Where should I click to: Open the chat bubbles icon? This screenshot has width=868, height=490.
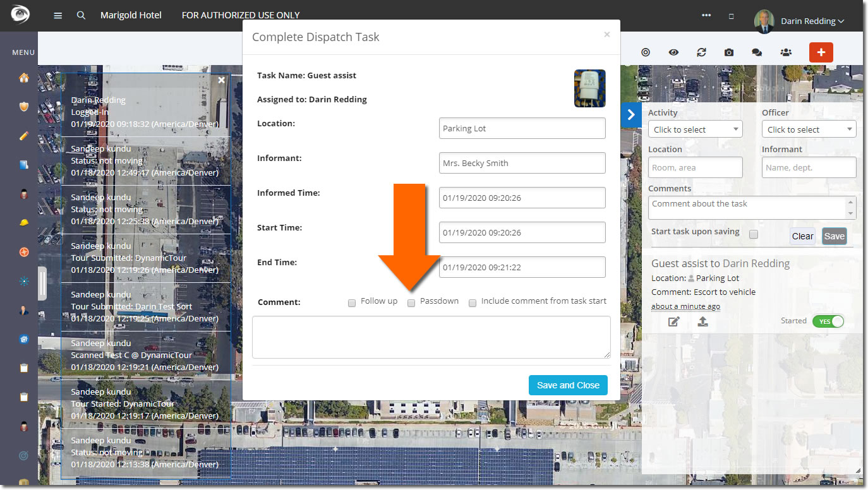point(757,52)
